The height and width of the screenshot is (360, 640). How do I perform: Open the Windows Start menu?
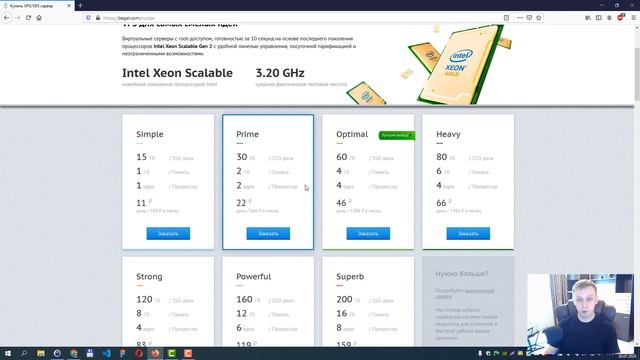(x=8, y=353)
